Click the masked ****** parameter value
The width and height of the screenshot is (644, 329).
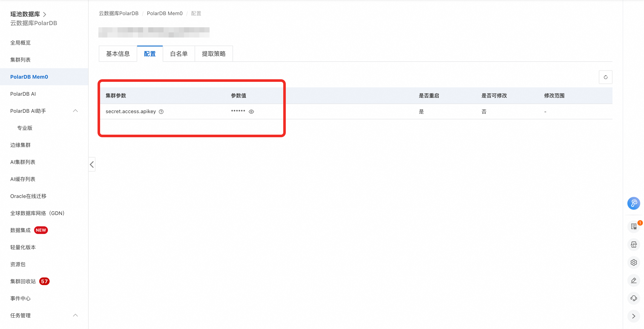[238, 111]
